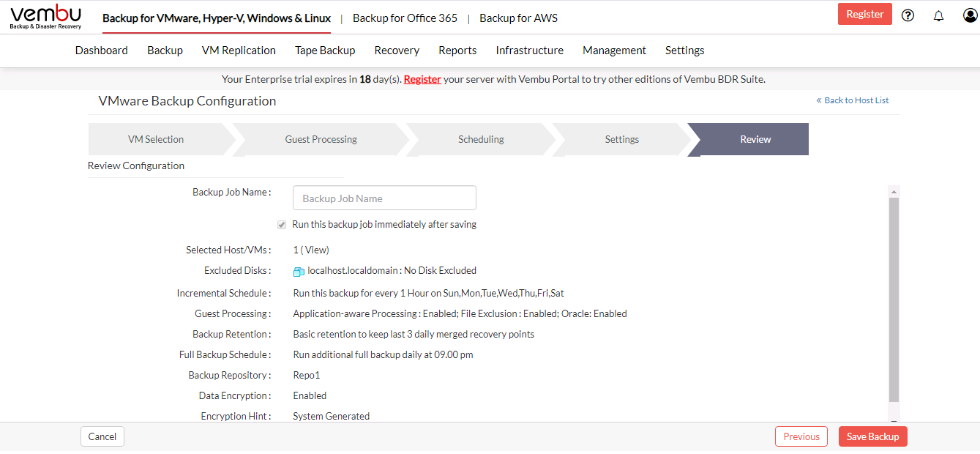Viewport: 980px width, 454px height.
Task: Open the VM Replication menu
Action: 239,51
